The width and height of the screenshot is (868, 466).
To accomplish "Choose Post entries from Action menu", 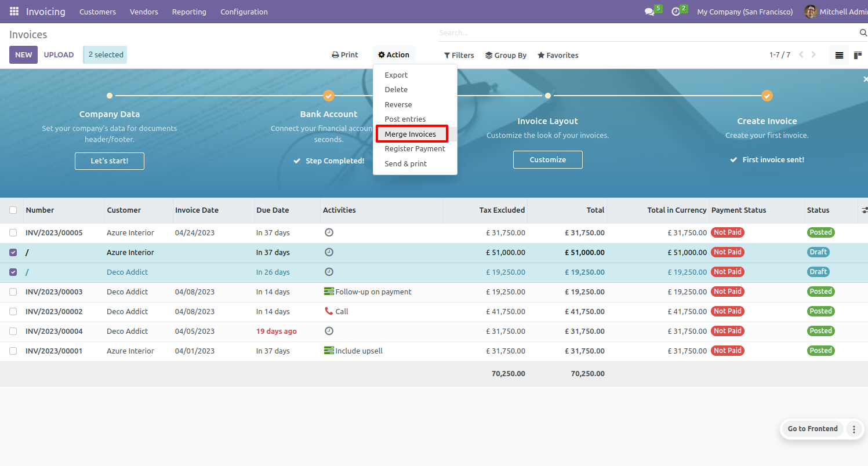I will (x=415, y=119).
